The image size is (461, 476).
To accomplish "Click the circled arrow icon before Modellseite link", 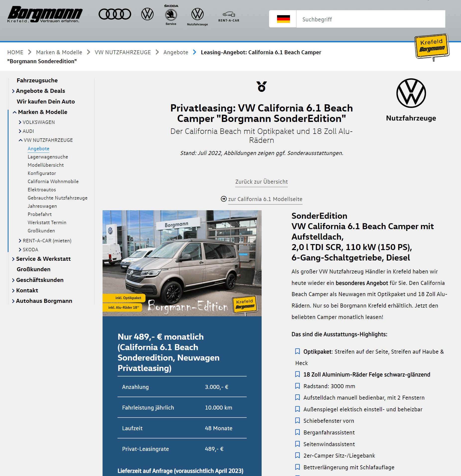I will click(x=224, y=199).
